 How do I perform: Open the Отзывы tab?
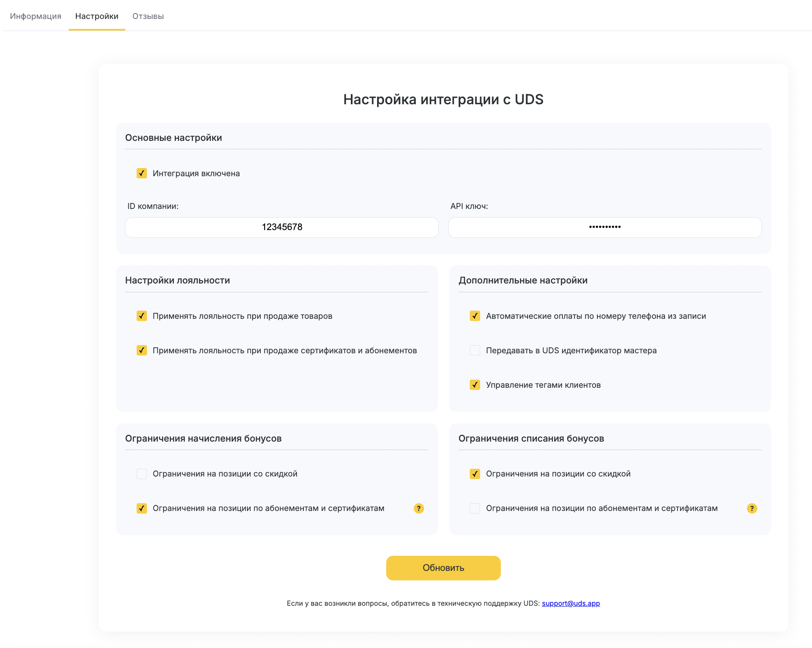148,16
